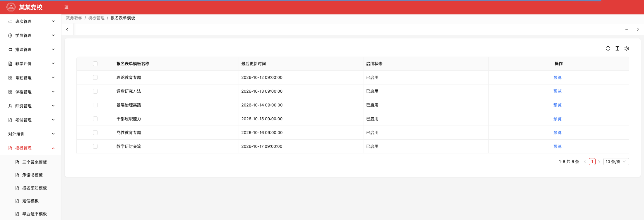Open the tab bar more options ellipsis
The width and height of the screenshot is (644, 220).
[x=626, y=29]
